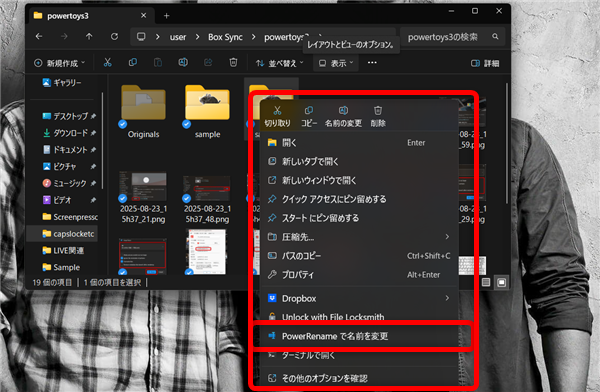Select the Originals folder

click(143, 111)
